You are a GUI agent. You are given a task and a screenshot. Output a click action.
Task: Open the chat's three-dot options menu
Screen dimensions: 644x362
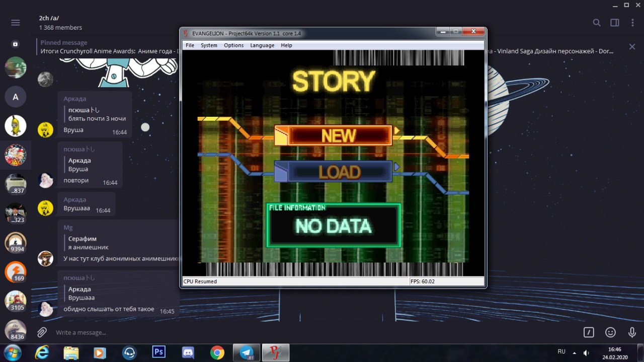632,23
